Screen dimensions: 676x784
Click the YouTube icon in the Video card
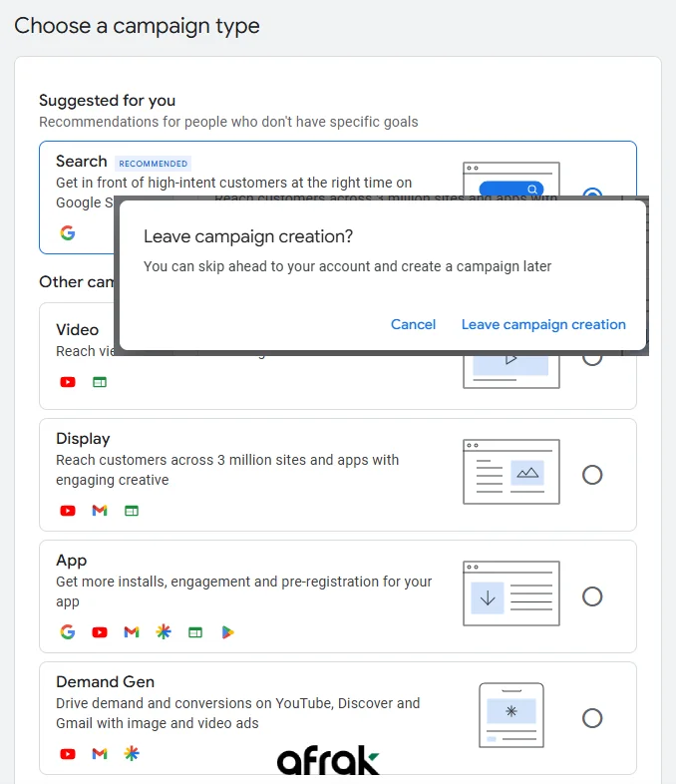point(68,382)
